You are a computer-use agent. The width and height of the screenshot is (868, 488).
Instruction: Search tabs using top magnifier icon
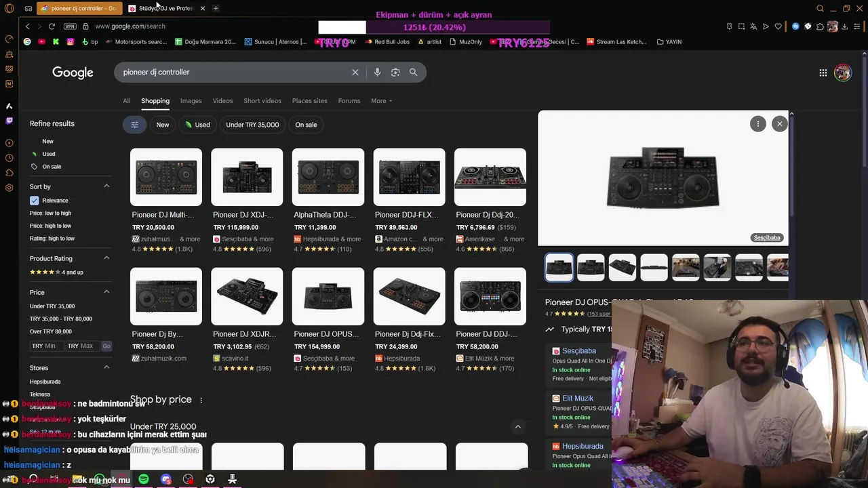(x=820, y=8)
